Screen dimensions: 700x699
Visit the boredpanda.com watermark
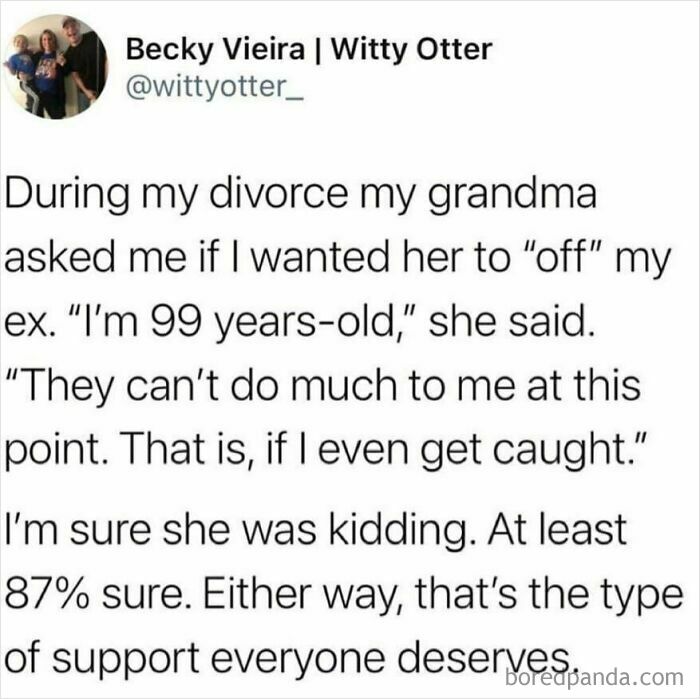click(x=594, y=678)
